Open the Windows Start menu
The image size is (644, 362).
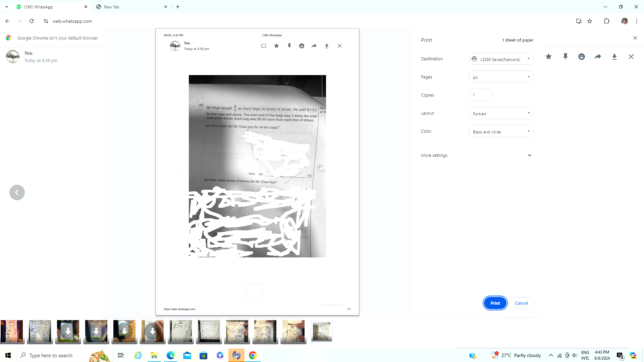pyautogui.click(x=8, y=355)
